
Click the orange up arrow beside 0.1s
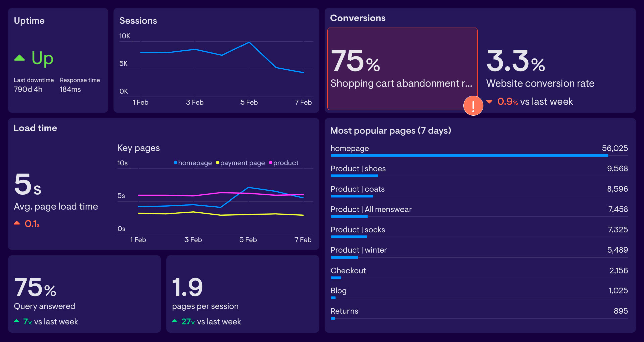[17, 223]
